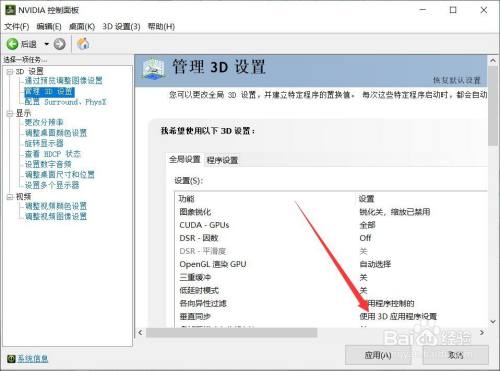Select the OpenGL 渲染 GPU row

point(331,264)
